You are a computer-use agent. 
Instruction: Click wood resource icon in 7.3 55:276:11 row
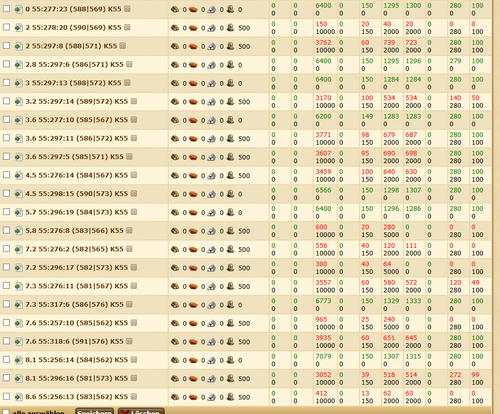(175, 286)
